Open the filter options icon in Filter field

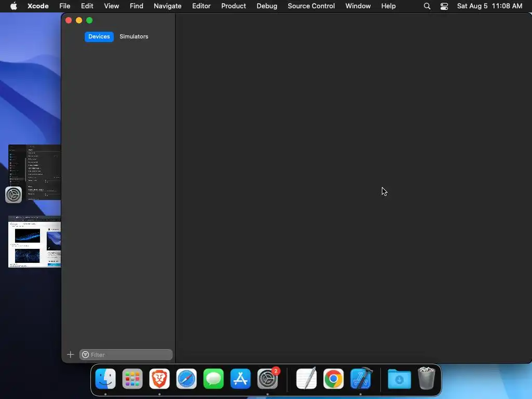(x=86, y=354)
